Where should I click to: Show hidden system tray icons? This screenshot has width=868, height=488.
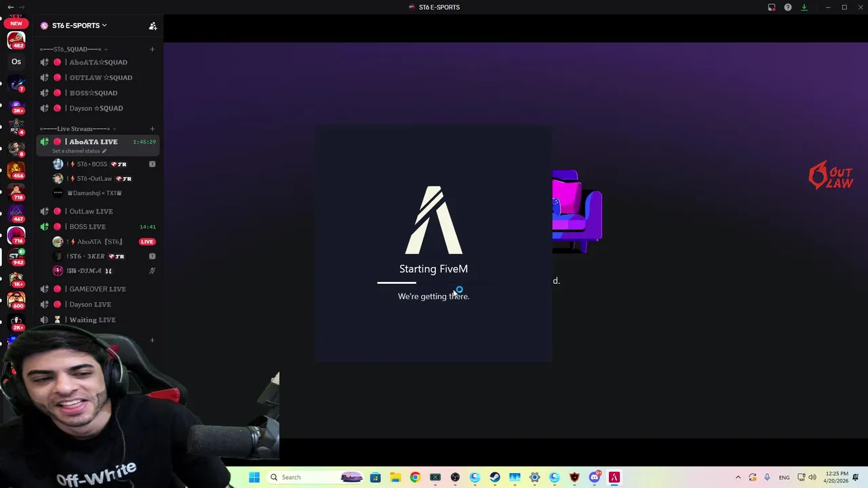[x=738, y=477]
